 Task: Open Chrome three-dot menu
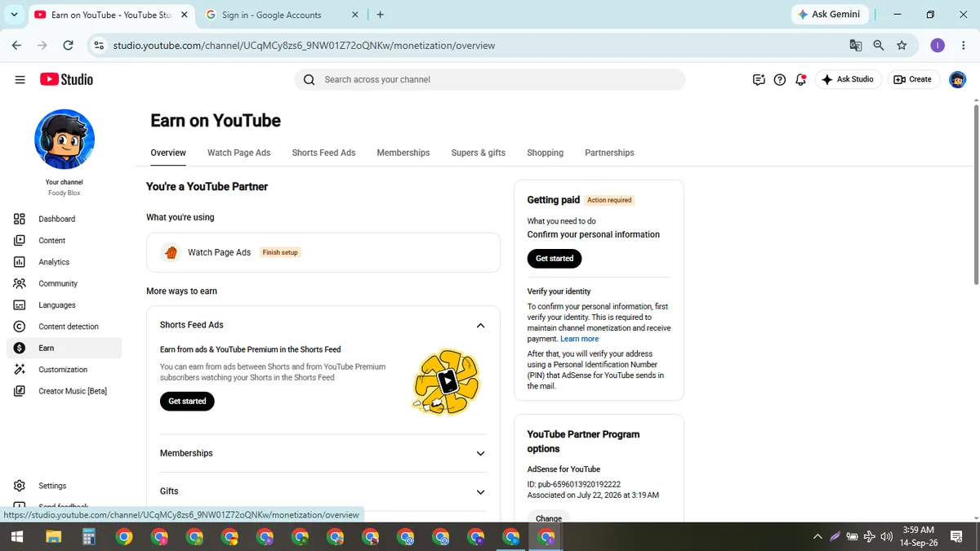point(963,46)
